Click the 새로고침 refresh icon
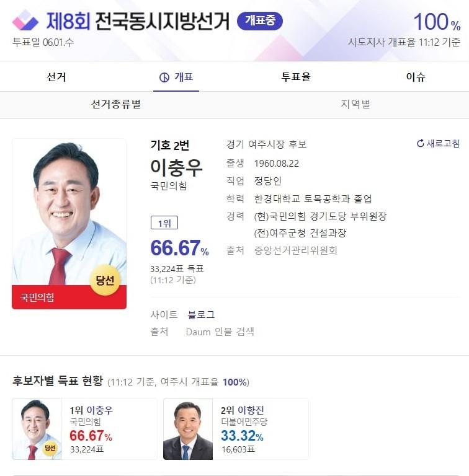This screenshot has width=469, height=476. point(421,143)
